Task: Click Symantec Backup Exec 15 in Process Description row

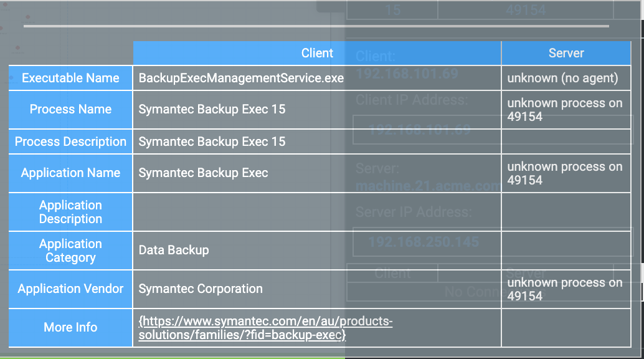Action: pyautogui.click(x=212, y=141)
